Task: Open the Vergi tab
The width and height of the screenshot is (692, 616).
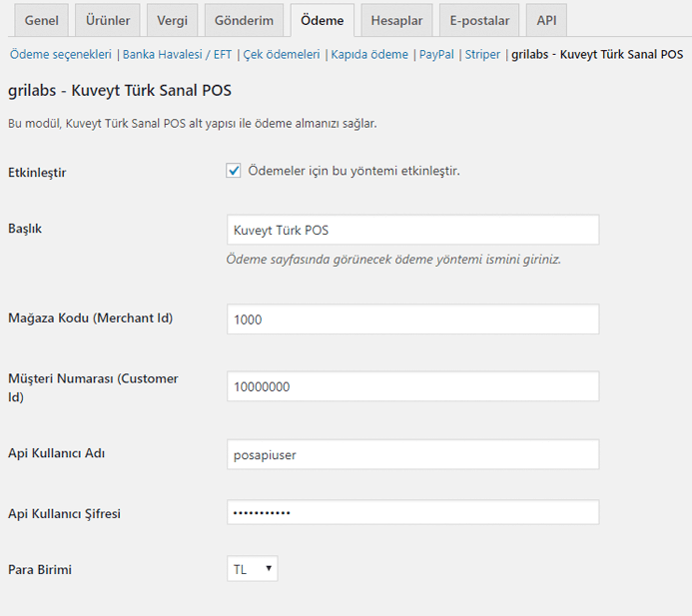Action: pyautogui.click(x=172, y=20)
